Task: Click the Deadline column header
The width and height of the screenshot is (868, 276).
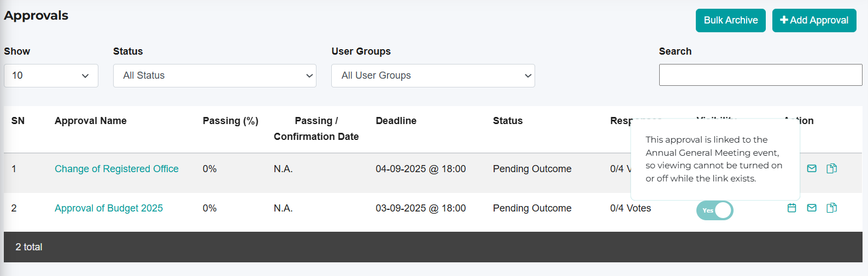Action: point(396,121)
